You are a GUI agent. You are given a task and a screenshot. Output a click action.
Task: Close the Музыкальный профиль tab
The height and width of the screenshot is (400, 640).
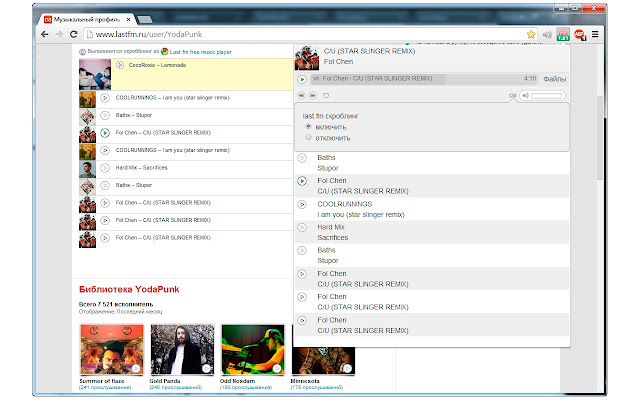point(129,20)
